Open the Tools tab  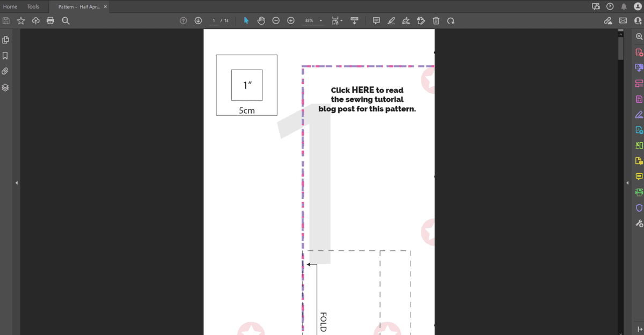click(33, 6)
